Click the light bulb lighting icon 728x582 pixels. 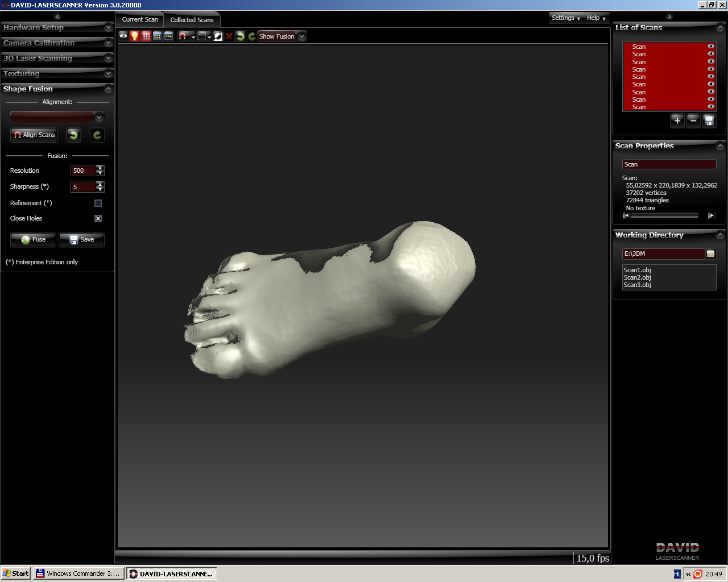click(x=135, y=36)
